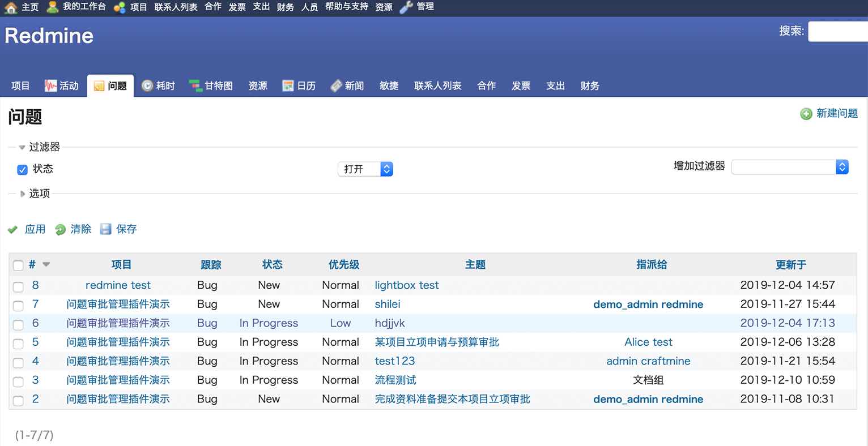Click the colored balls icon beside 项目
The height and width of the screenshot is (446, 868).
(x=120, y=7)
